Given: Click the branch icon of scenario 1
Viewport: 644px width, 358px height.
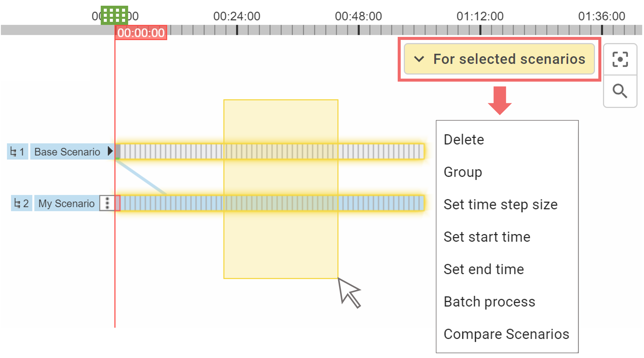Looking at the screenshot, I should [x=14, y=152].
